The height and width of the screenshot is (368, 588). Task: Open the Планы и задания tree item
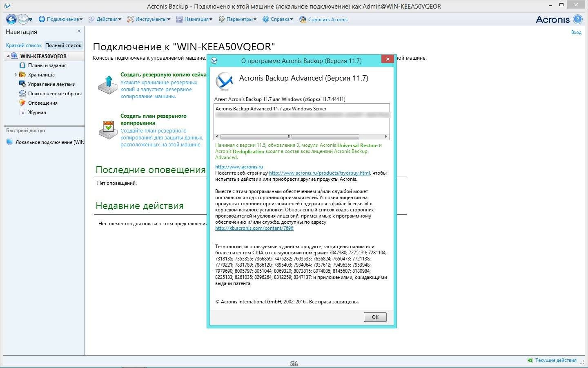click(47, 65)
